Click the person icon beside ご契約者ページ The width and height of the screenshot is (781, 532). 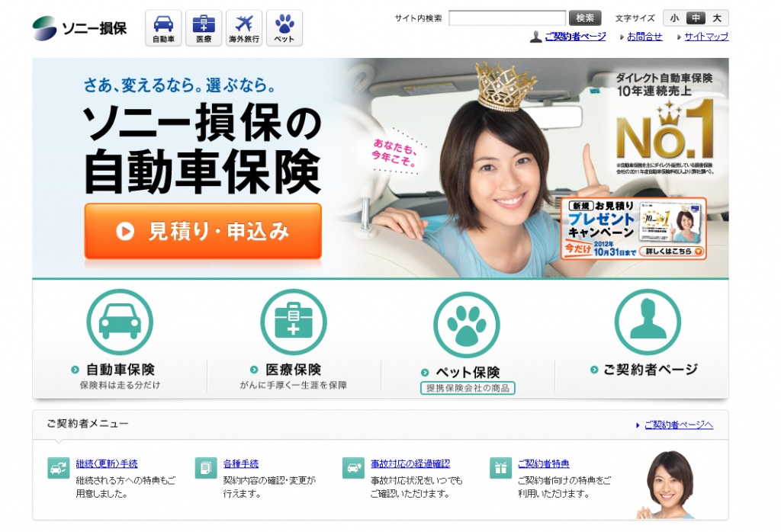pos(536,37)
